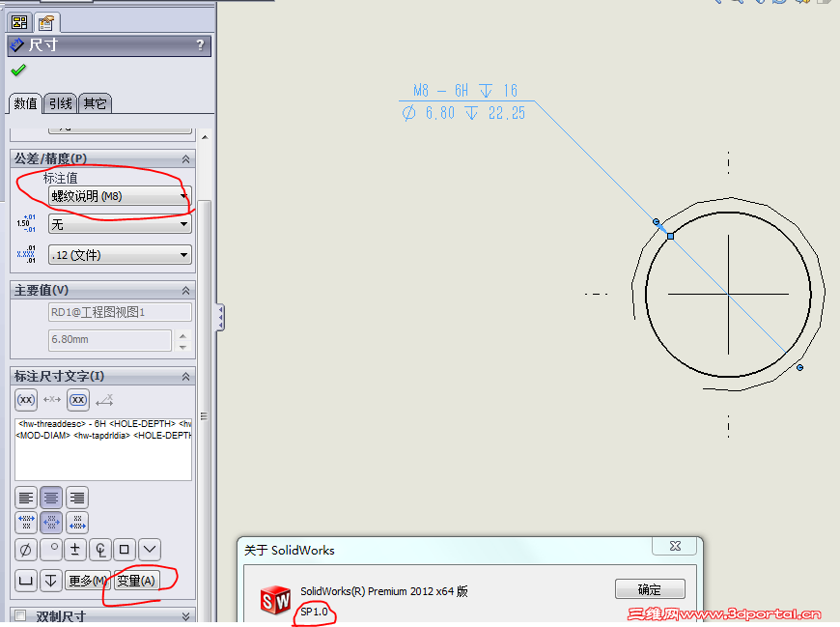Add parentheses to the dimension text

point(26,400)
